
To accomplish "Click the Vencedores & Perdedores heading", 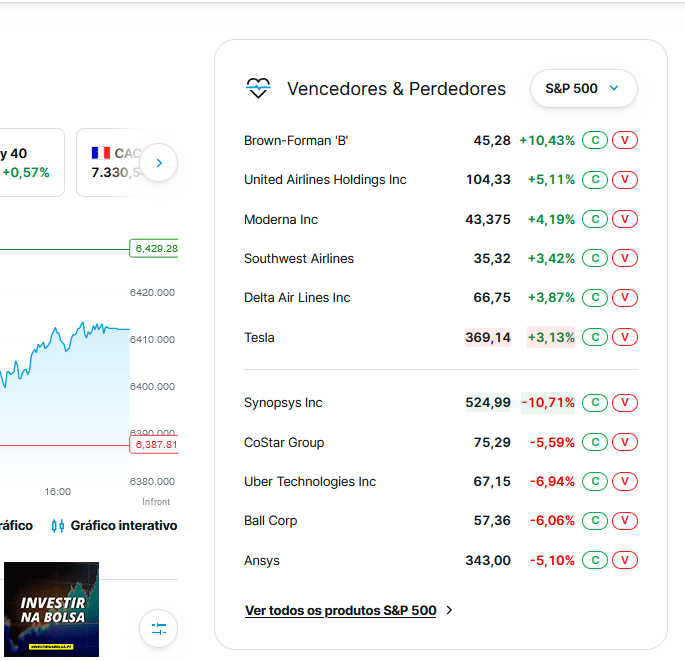I will (x=396, y=89).
